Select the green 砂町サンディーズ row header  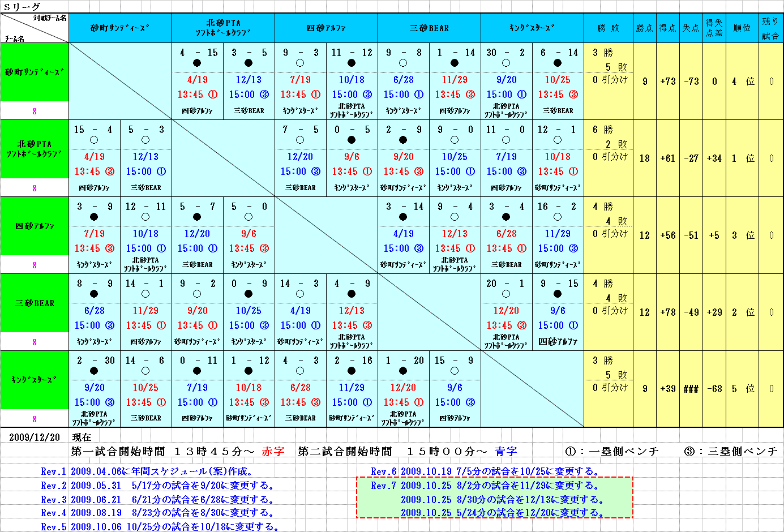(x=35, y=72)
